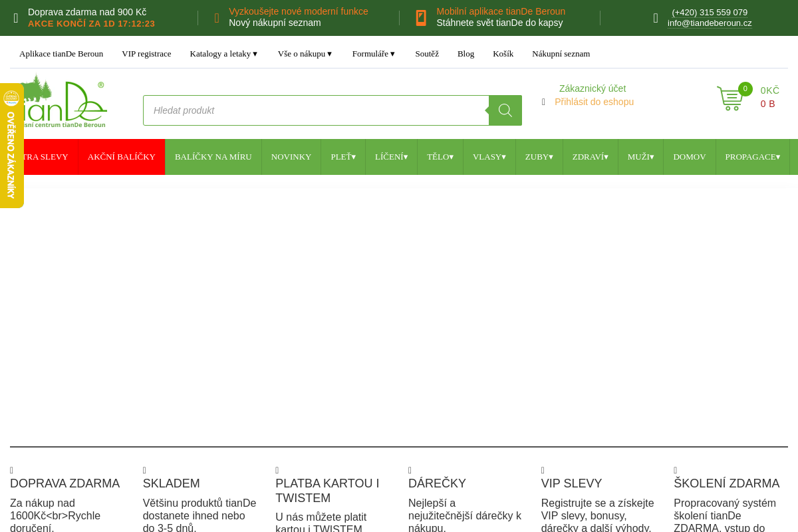Open the Akční balíčky tab
This screenshot has height=532, width=798.
coord(121,157)
